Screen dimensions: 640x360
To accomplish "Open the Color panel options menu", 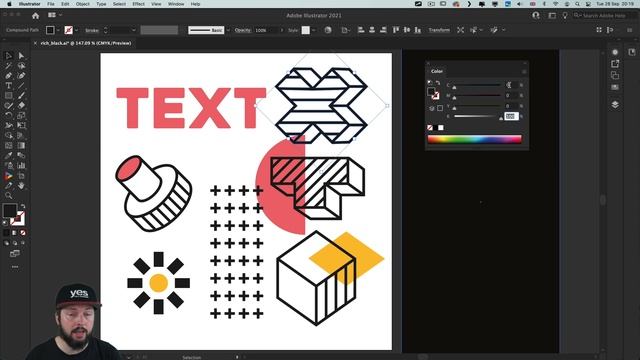I will pyautogui.click(x=524, y=71).
